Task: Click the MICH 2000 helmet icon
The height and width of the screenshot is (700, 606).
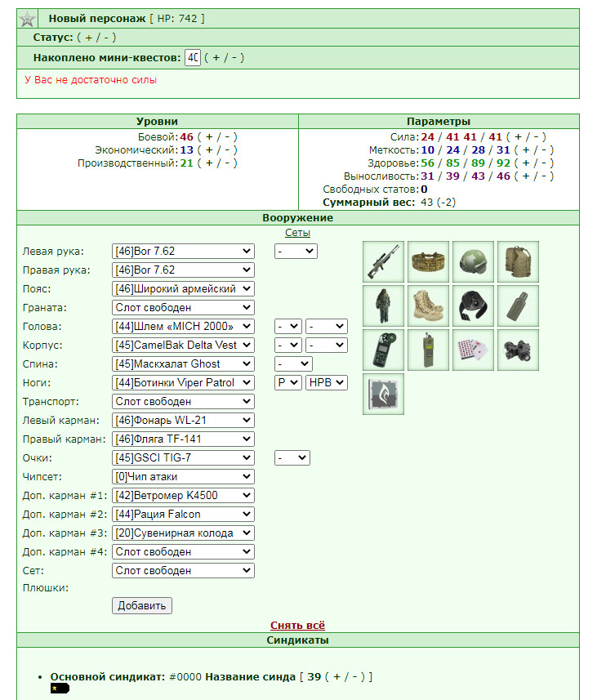Action: [x=473, y=261]
